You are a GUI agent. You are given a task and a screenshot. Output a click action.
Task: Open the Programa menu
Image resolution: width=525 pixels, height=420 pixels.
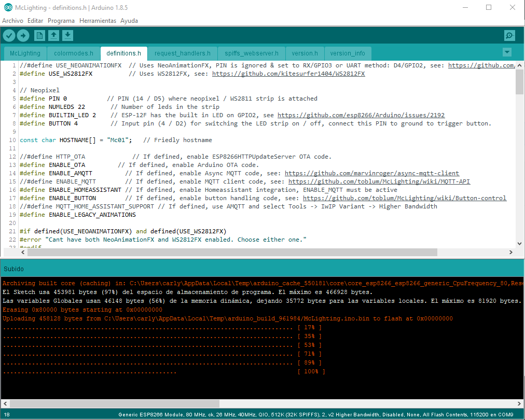[61, 21]
